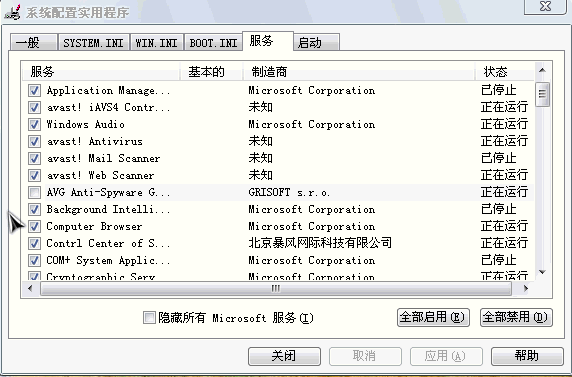The image size is (572, 377).
Task: Click the vertical scrollbar up arrow
Action: click(x=542, y=70)
